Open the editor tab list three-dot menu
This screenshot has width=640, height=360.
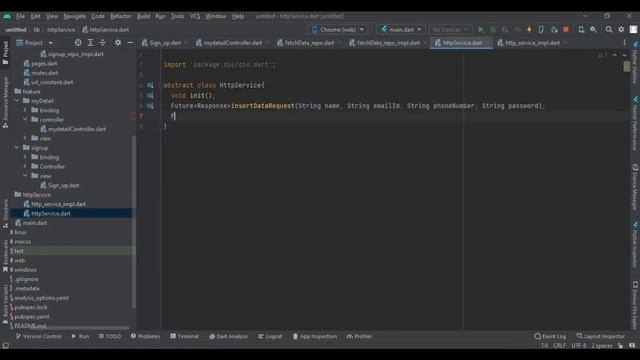click(x=624, y=42)
